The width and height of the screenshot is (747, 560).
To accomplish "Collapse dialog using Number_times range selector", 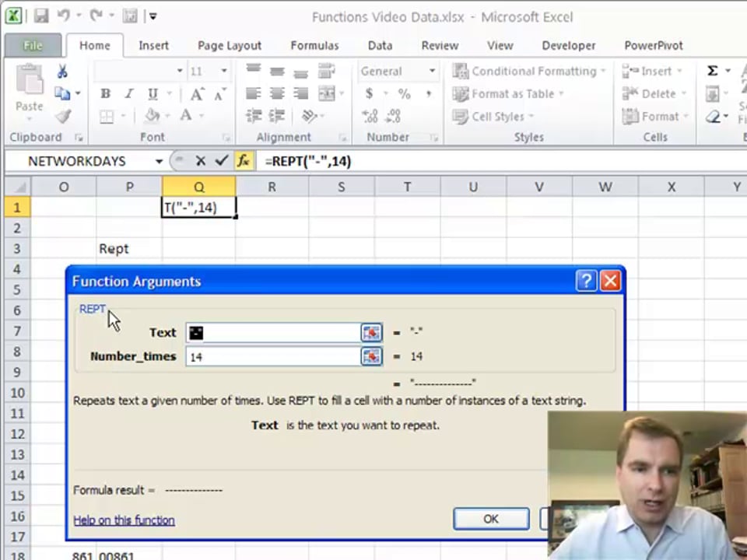I will pyautogui.click(x=372, y=356).
